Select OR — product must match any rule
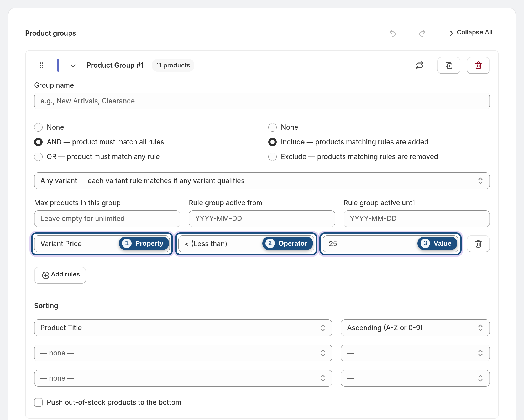Viewport: 524px width, 420px height. point(38,157)
